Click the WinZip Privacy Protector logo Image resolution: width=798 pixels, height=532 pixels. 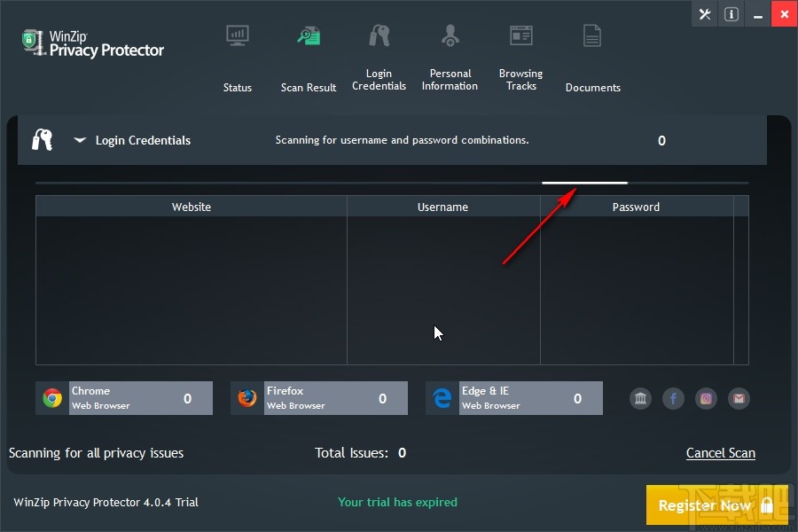(x=92, y=43)
